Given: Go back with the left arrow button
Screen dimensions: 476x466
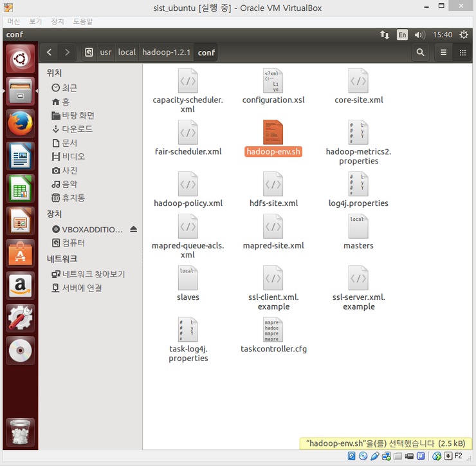Looking at the screenshot, I should coord(50,52).
